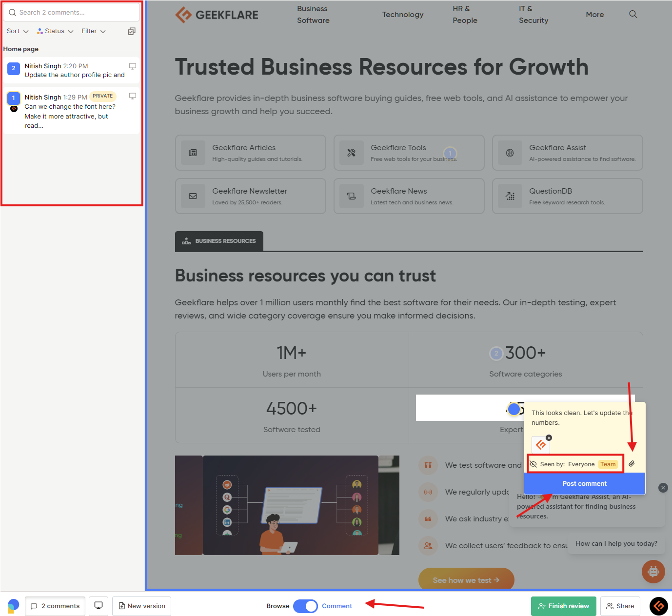
Task: Click the Geekflare Newsletter envelope icon
Action: [x=193, y=196]
